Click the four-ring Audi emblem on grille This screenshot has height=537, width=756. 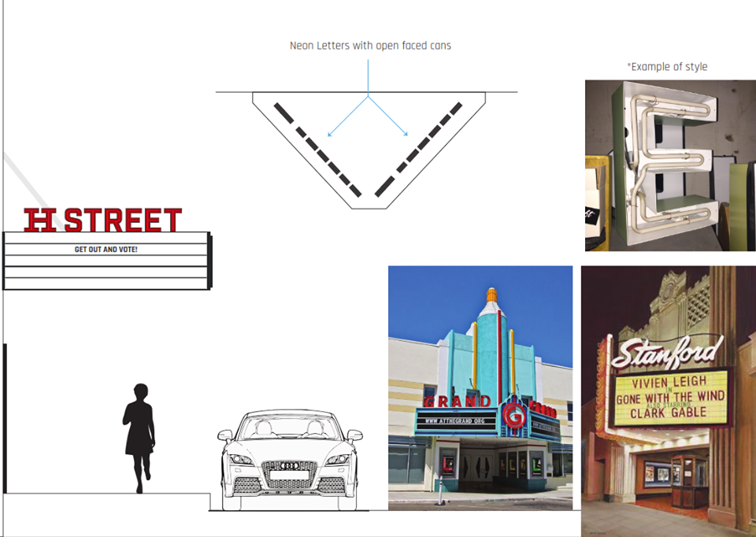pyautogui.click(x=290, y=465)
